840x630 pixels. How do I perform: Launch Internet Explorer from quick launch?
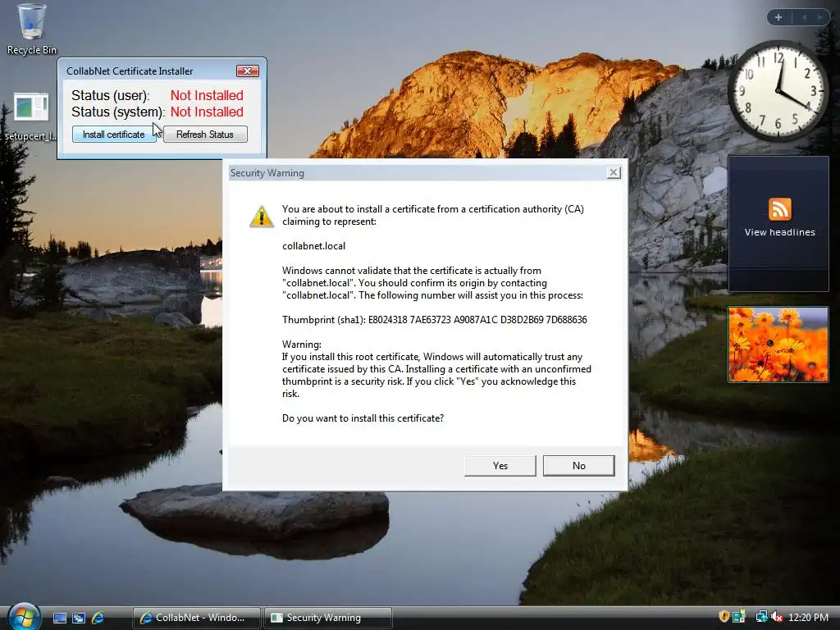(x=98, y=618)
